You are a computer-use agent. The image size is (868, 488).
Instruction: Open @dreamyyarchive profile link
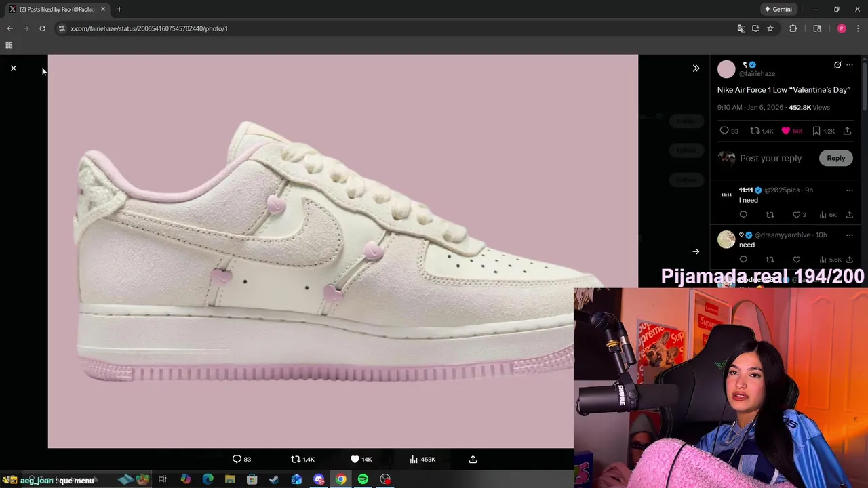[x=782, y=235]
